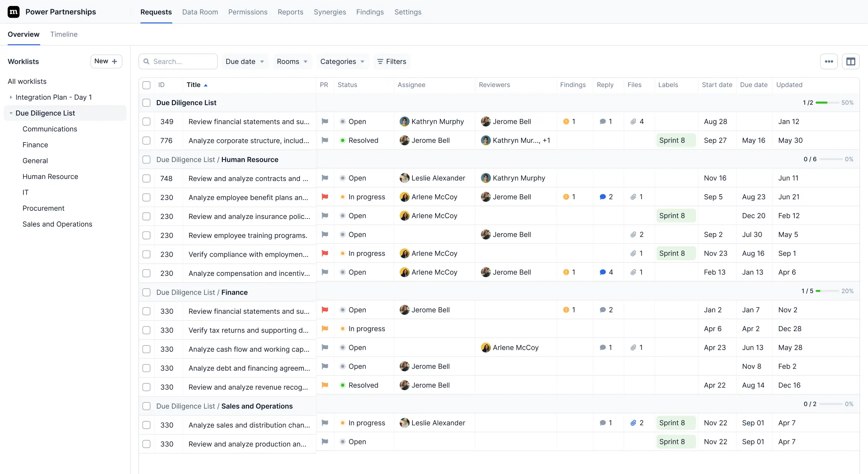Toggle the side panel layout icon
868x474 pixels.
(x=851, y=62)
